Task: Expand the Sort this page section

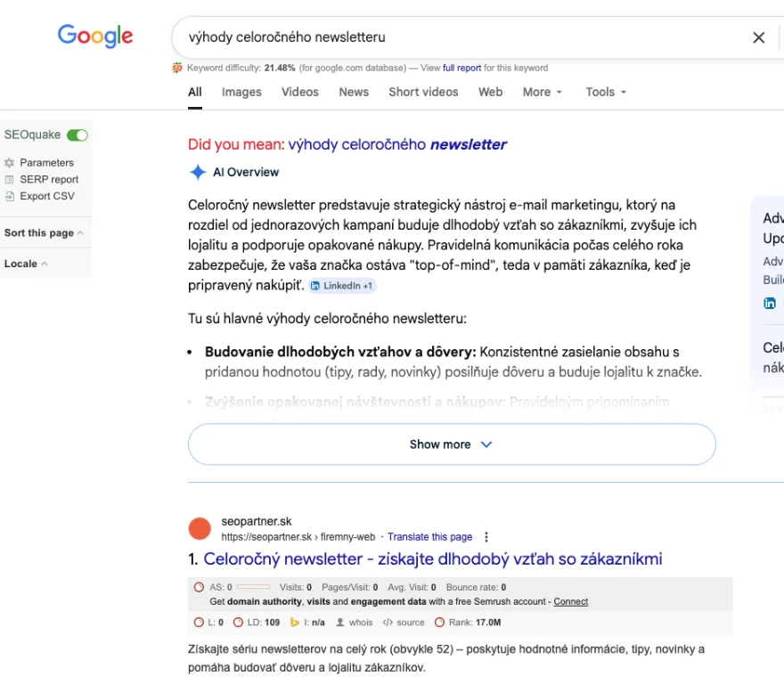Action: point(44,232)
